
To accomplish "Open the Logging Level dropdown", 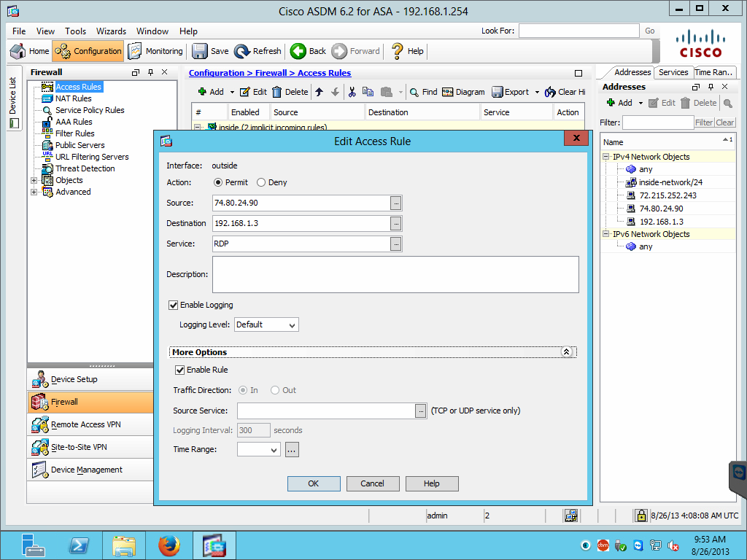I will click(x=266, y=324).
